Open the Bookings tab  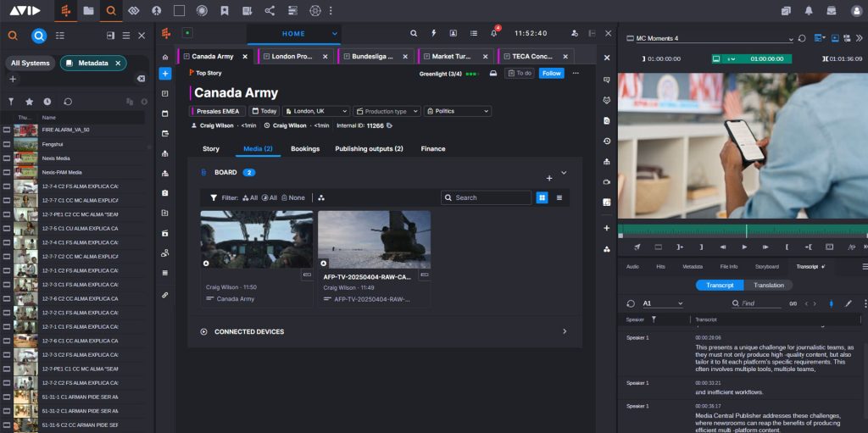(305, 149)
